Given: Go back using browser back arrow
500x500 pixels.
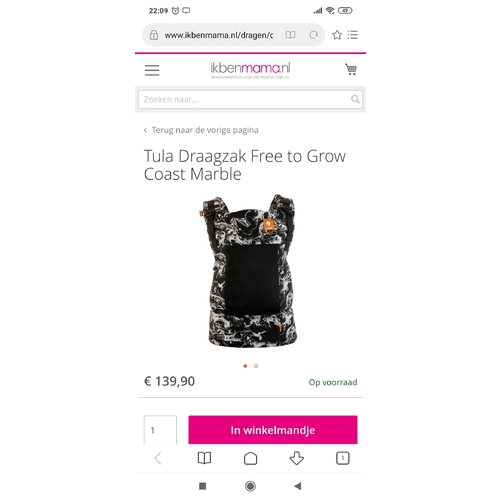Looking at the screenshot, I should (158, 458).
